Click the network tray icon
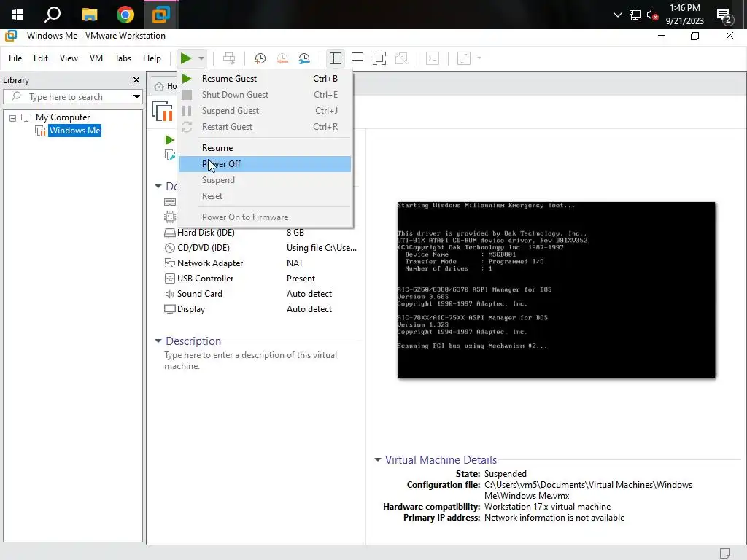The height and width of the screenshot is (560, 747). point(635,15)
